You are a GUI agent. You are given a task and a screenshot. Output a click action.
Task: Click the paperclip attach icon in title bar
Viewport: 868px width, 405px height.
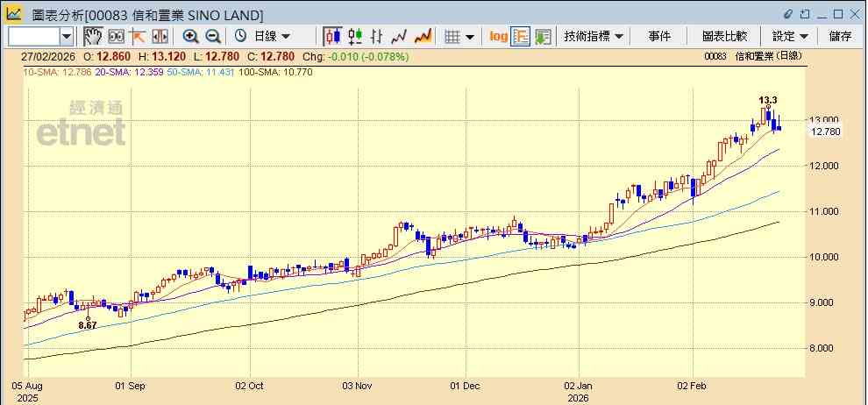click(789, 14)
